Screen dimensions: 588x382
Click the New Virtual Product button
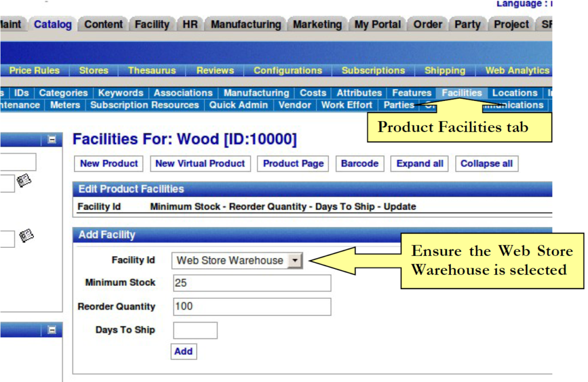pos(200,163)
